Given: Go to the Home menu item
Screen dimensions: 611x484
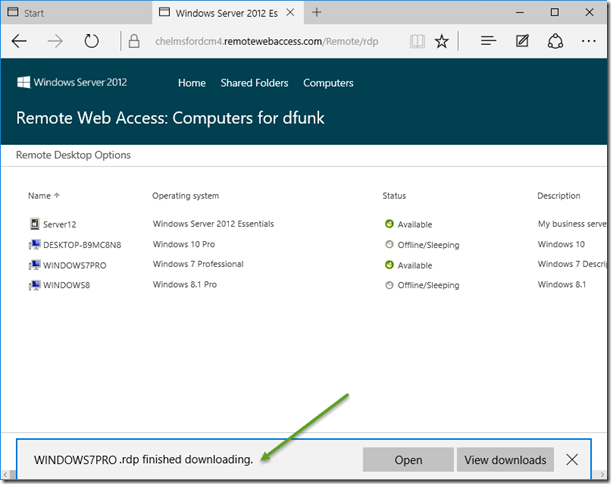Looking at the screenshot, I should click(x=191, y=83).
